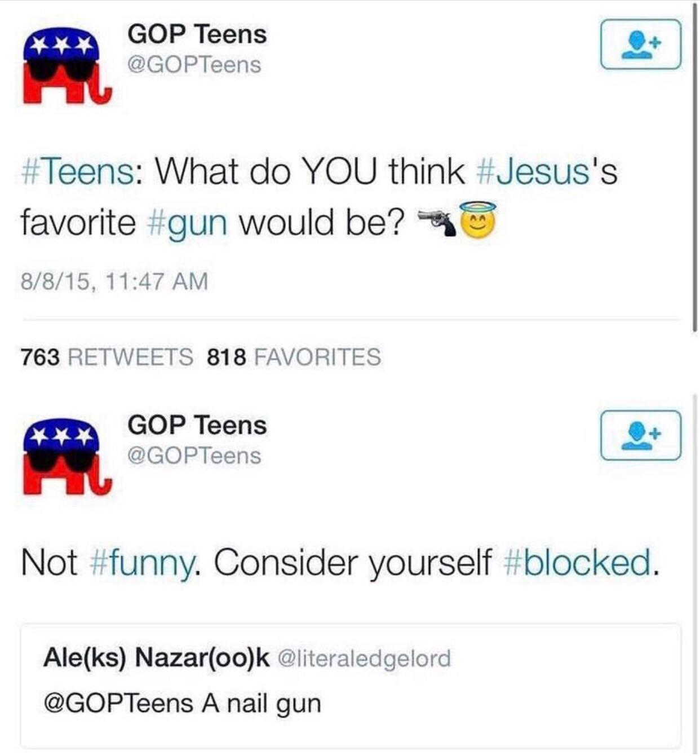Click the Ale(ks) Nazar(oo)k display name
700x756 pixels.
point(156,658)
